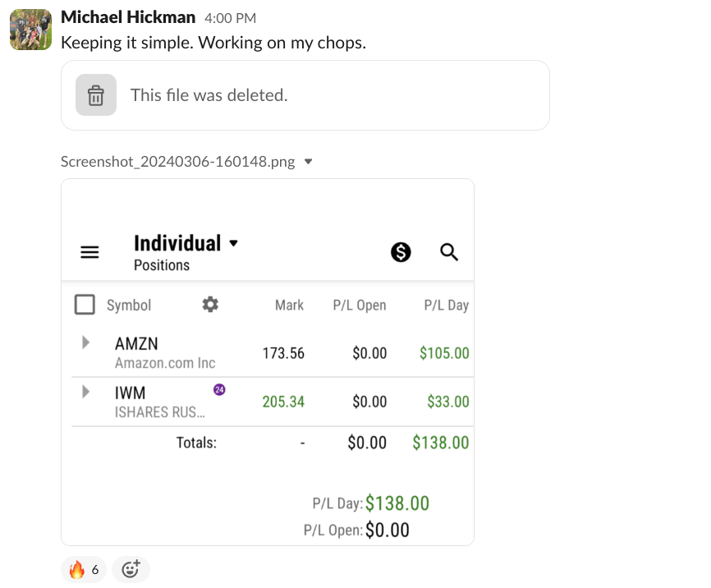This screenshot has height=588, width=711.
Task: Click the deleted file trash icon
Action: pyautogui.click(x=96, y=95)
